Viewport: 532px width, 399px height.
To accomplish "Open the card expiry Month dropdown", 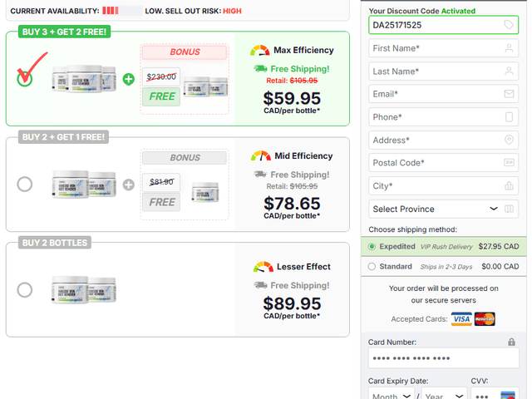I will click(x=391, y=396).
